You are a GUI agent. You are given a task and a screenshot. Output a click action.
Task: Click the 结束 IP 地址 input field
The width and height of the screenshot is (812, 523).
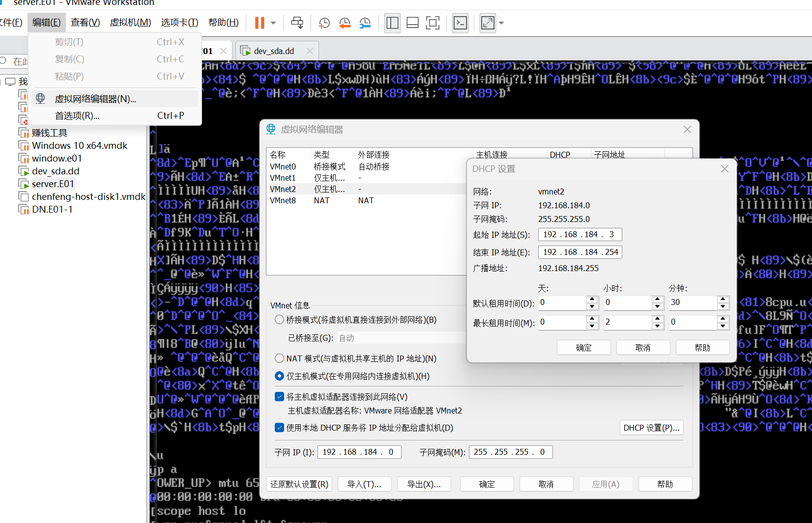[580, 252]
